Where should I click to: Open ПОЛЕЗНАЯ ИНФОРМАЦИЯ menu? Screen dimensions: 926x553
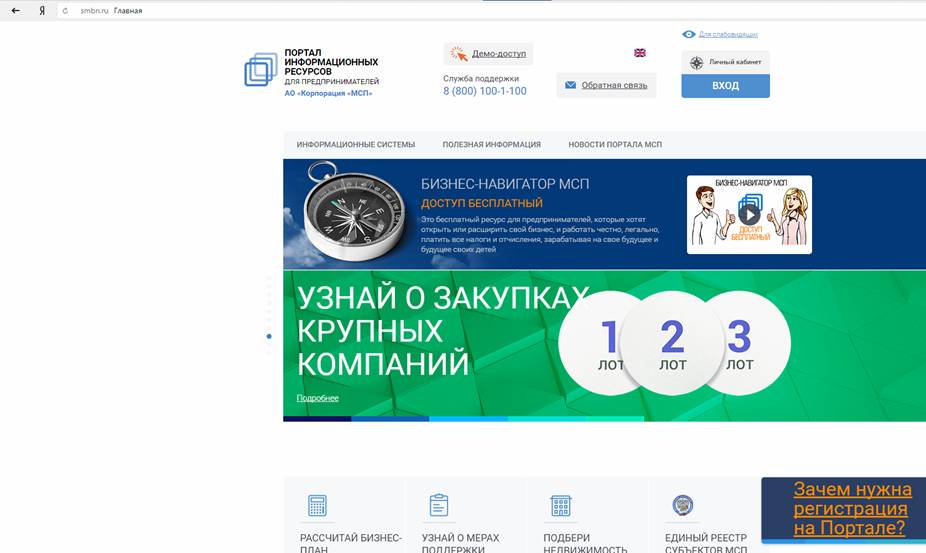pos(491,144)
